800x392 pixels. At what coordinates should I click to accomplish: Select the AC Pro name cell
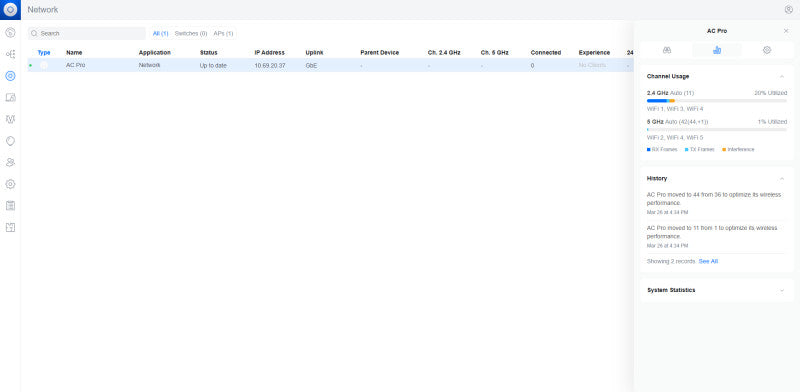point(76,65)
